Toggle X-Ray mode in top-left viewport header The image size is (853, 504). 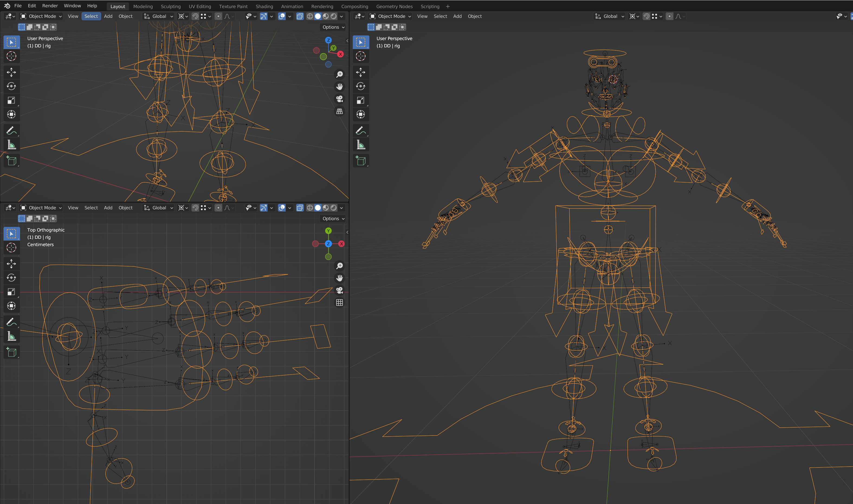300,16
